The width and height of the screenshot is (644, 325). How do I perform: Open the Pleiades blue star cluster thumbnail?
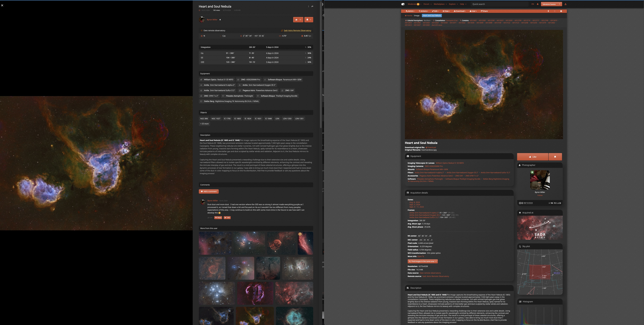(217, 293)
